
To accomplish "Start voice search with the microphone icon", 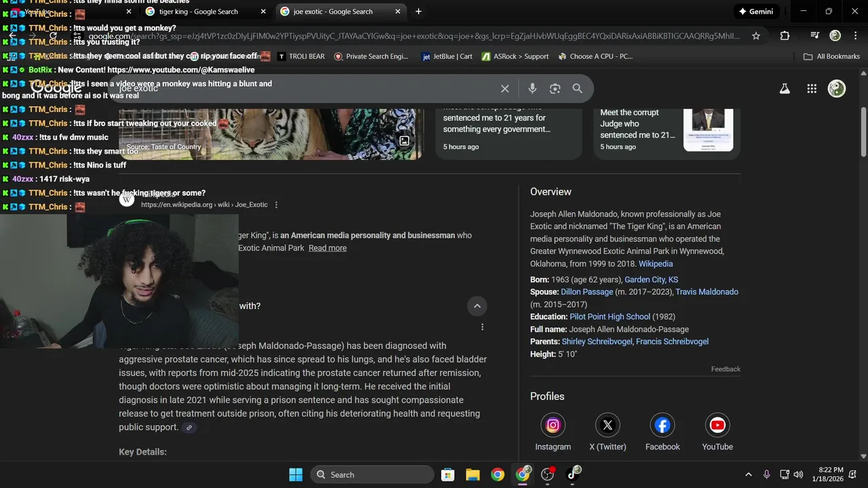I will (x=532, y=89).
